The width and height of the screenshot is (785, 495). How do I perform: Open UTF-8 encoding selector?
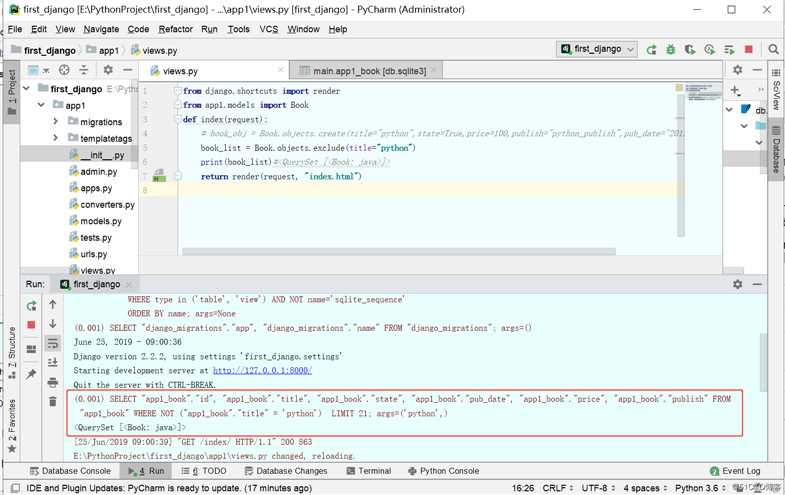tap(598, 488)
